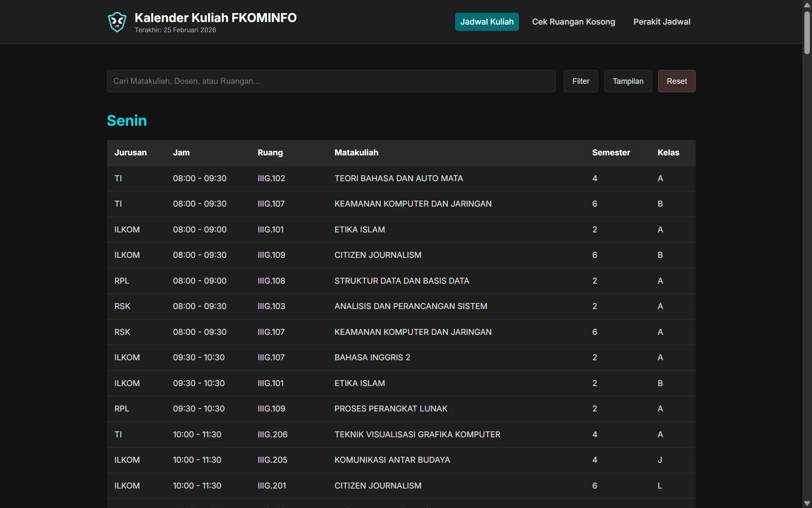Click room IIIG.108 cell

tap(271, 281)
